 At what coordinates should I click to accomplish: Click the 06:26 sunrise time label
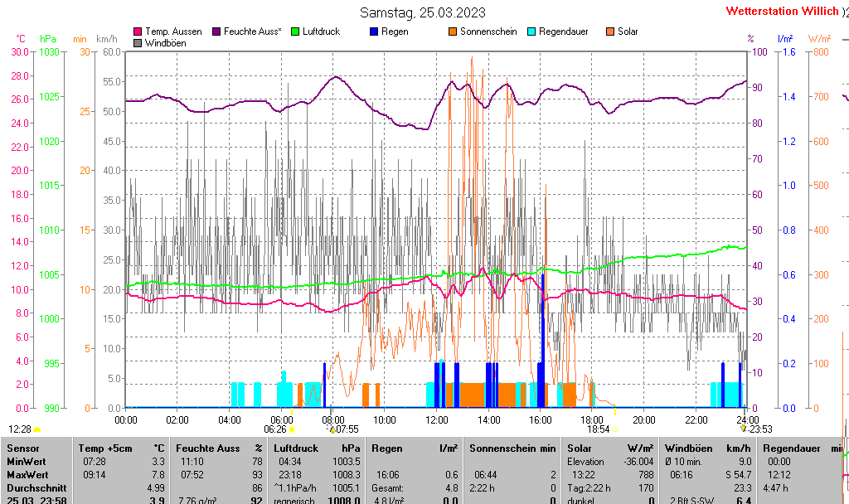pyautogui.click(x=275, y=430)
